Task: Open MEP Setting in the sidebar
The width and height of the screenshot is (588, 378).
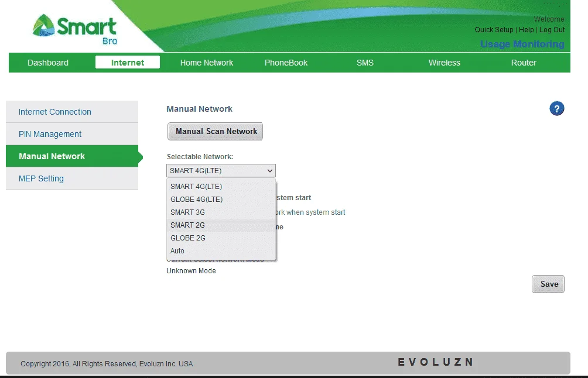Action: click(x=72, y=178)
